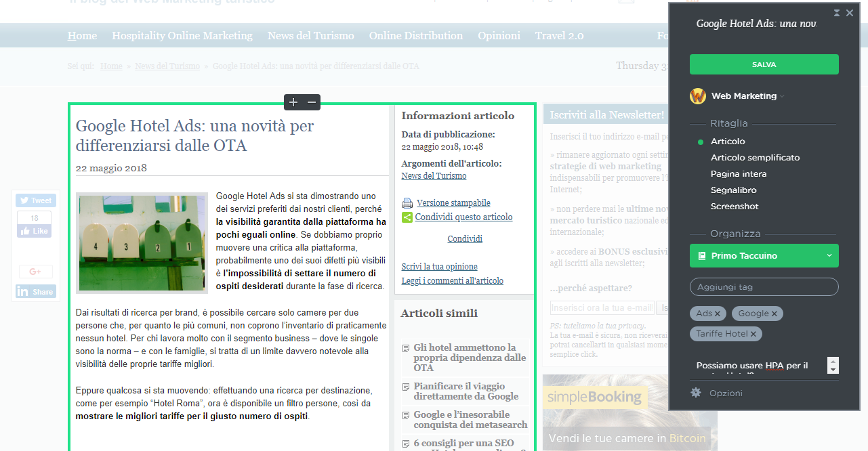Shrink clip selection with minus button
Image resolution: width=868 pixels, height=451 pixels.
[x=312, y=102]
